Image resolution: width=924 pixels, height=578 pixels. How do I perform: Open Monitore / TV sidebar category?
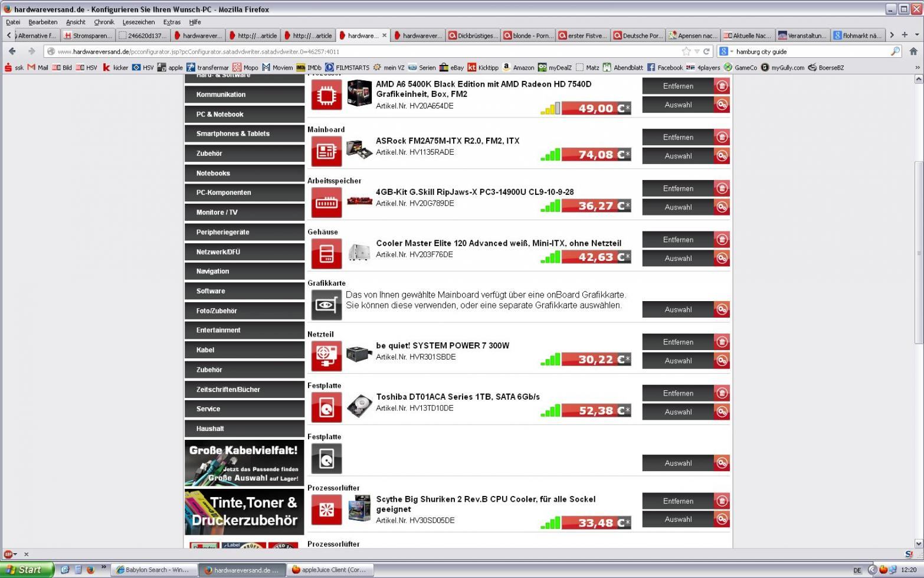coord(244,212)
